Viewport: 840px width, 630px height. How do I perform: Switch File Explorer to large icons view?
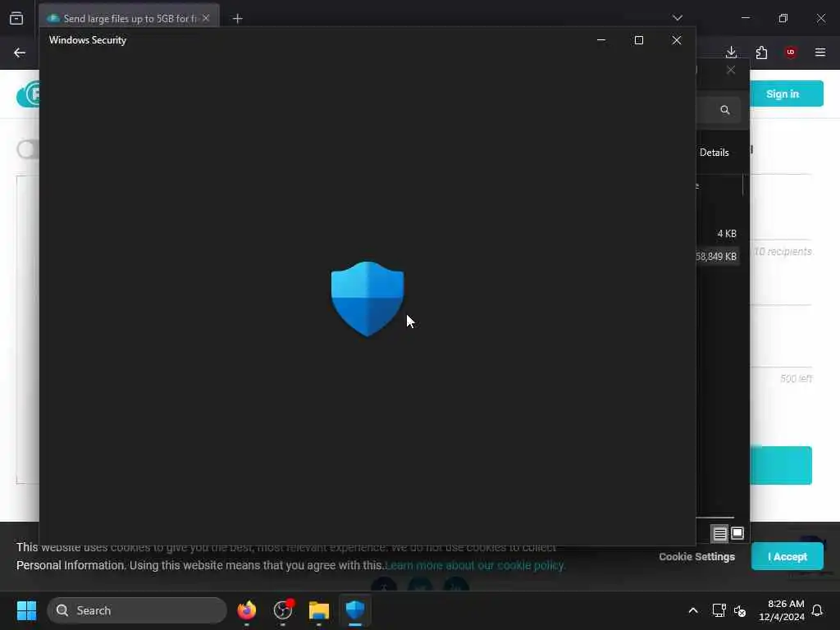coord(737,533)
